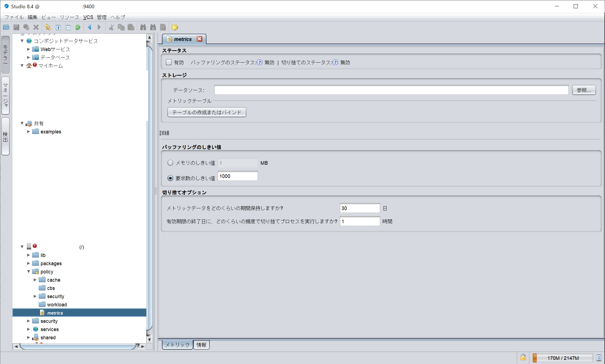Click the Collapse All minus icon

pos(68,27)
